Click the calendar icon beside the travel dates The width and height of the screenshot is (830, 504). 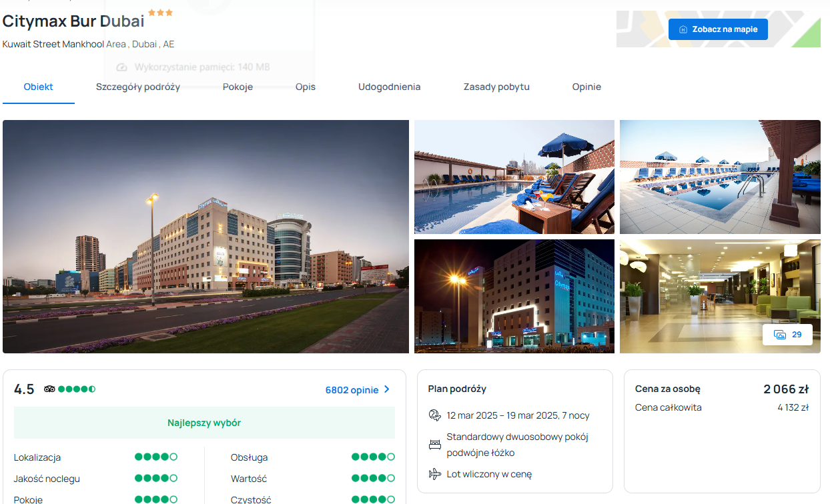435,415
